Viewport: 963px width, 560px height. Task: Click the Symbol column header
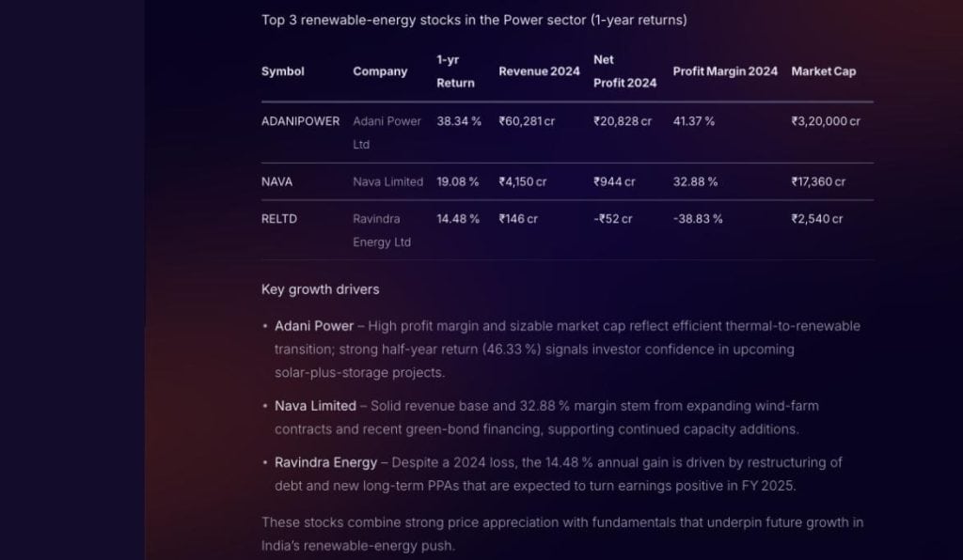point(283,71)
